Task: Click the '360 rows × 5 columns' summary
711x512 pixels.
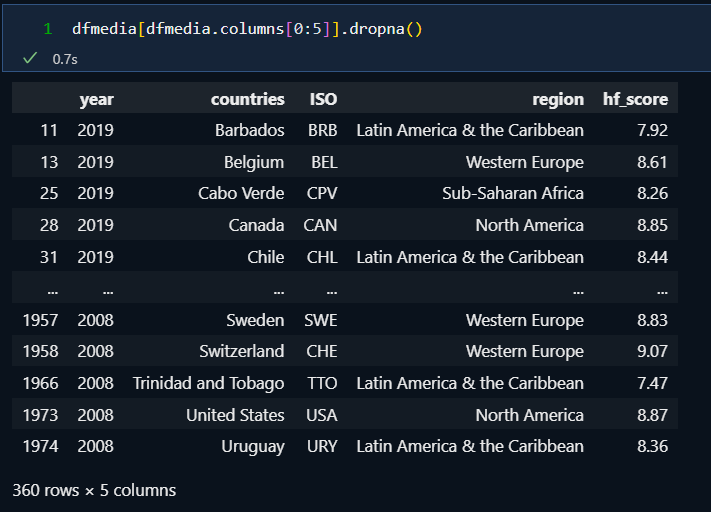Action: tap(94, 490)
